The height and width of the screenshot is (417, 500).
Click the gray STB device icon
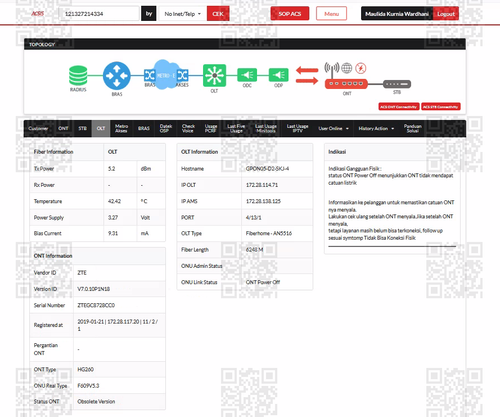tap(397, 84)
